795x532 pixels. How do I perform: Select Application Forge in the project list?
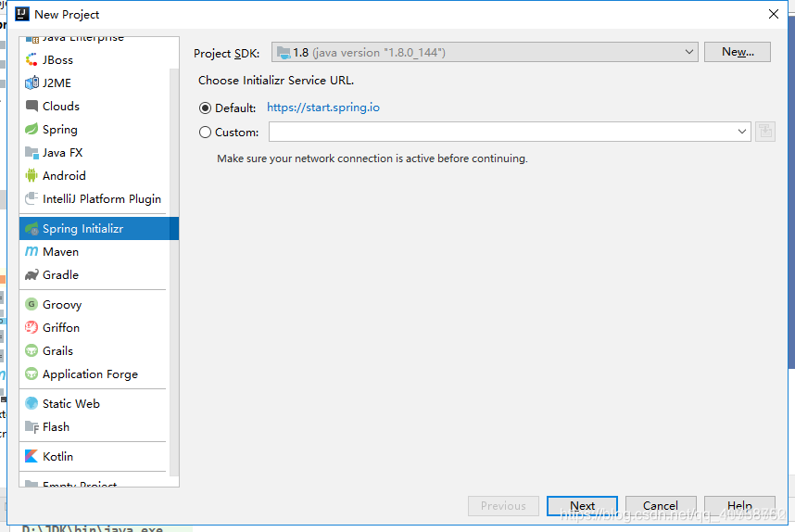tap(90, 374)
